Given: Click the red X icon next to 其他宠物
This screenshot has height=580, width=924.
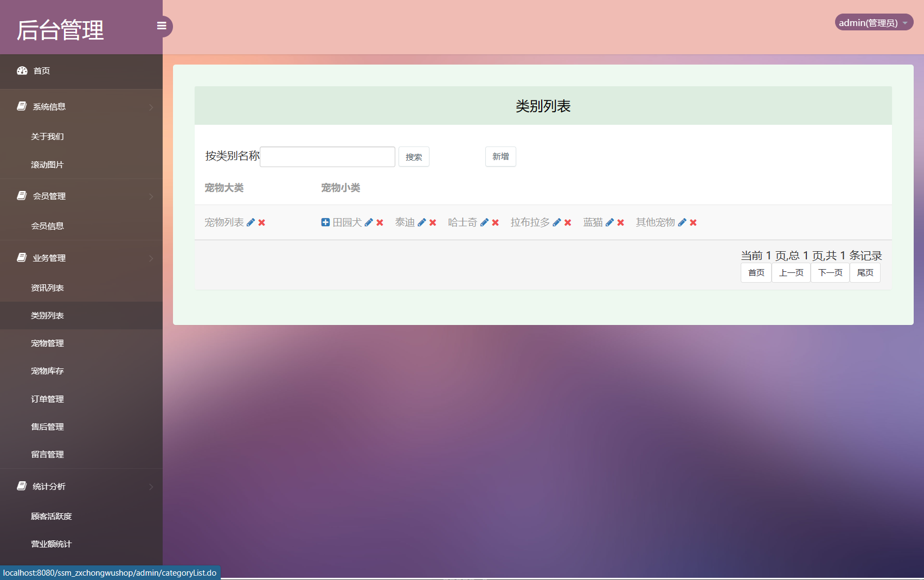Looking at the screenshot, I should point(692,222).
